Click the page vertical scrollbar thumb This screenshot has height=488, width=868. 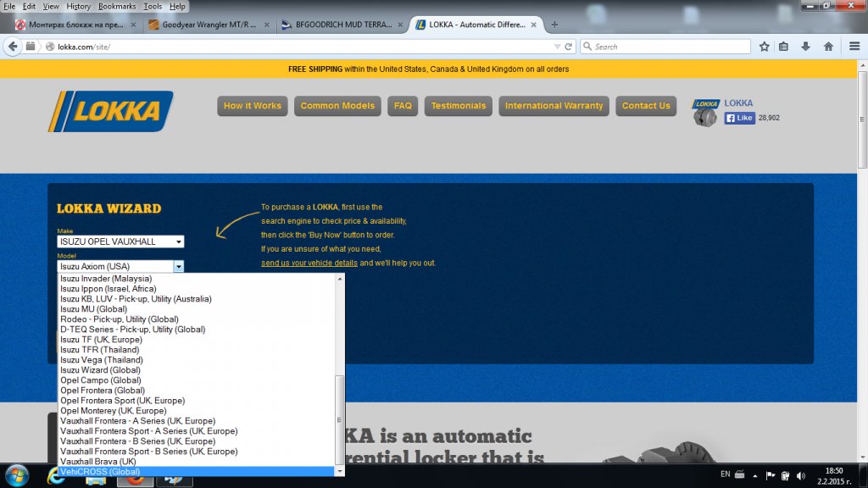862,119
